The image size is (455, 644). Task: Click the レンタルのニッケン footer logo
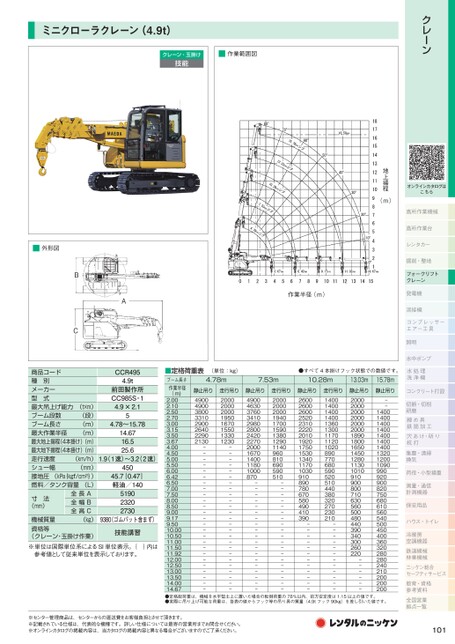pyautogui.click(x=356, y=623)
